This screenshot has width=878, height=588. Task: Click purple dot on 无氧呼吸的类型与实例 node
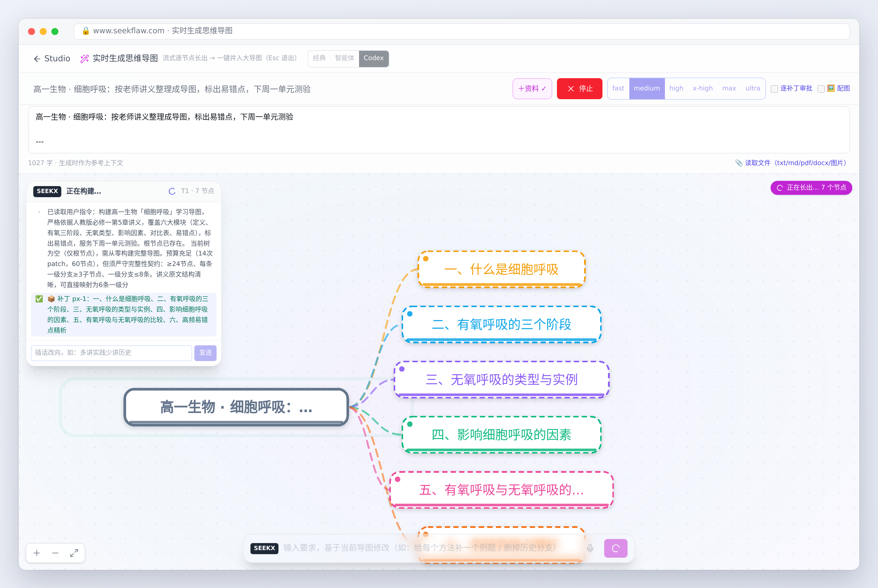(402, 369)
